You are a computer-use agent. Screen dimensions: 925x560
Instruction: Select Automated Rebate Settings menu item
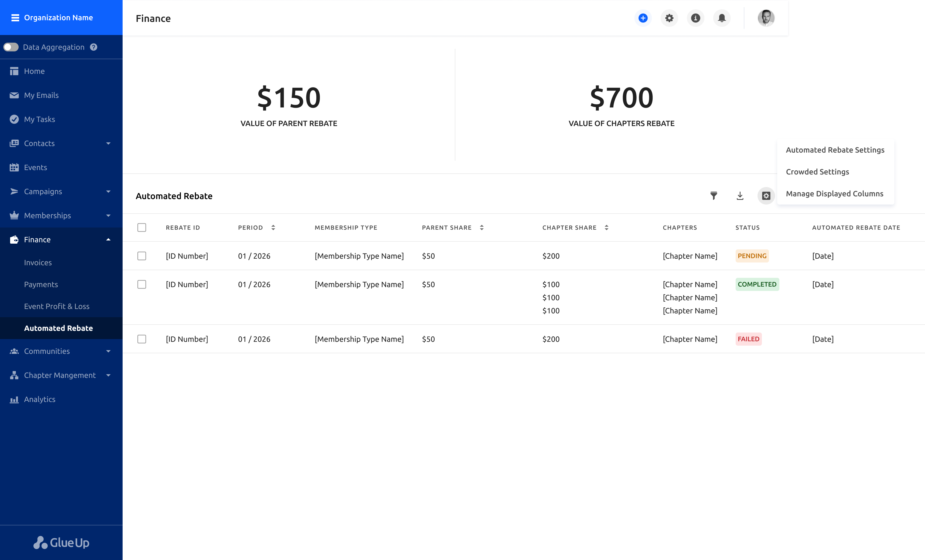pyautogui.click(x=835, y=150)
